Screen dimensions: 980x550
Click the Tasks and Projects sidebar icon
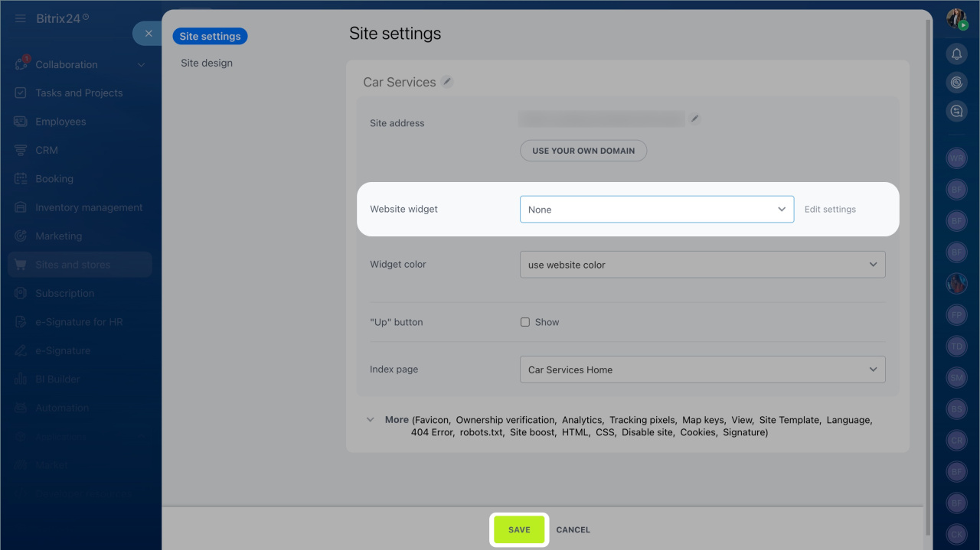point(21,93)
